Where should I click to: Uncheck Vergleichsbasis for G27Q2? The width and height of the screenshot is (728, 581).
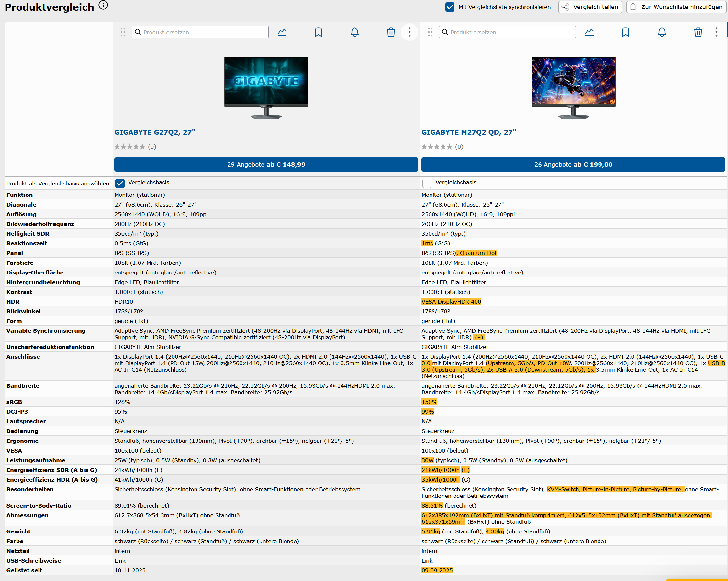tap(120, 183)
